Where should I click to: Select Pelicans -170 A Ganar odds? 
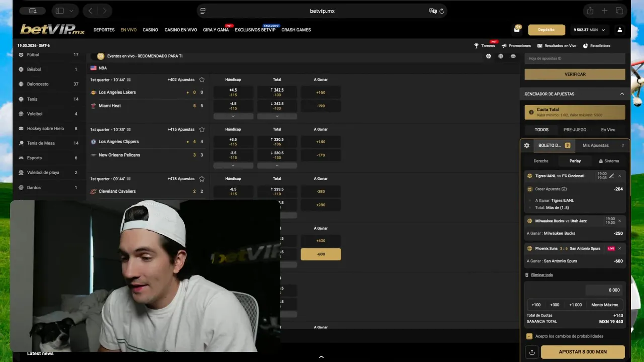pos(320,155)
